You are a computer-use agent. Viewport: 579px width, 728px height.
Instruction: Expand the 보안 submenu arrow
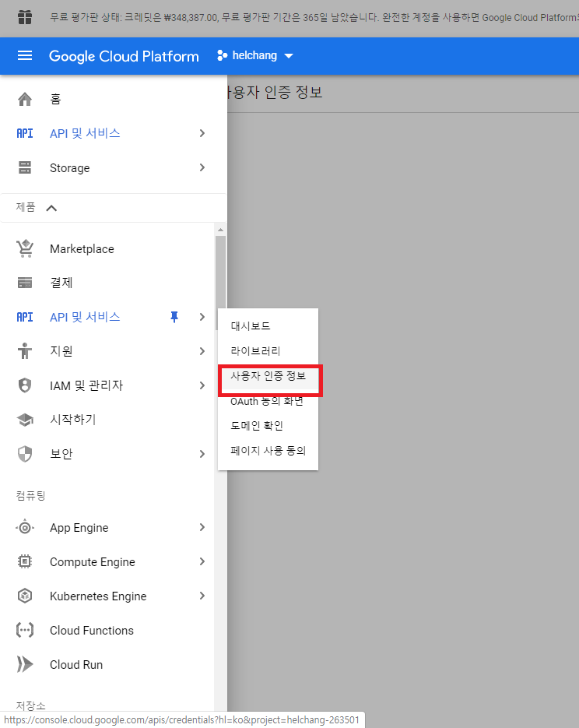202,454
